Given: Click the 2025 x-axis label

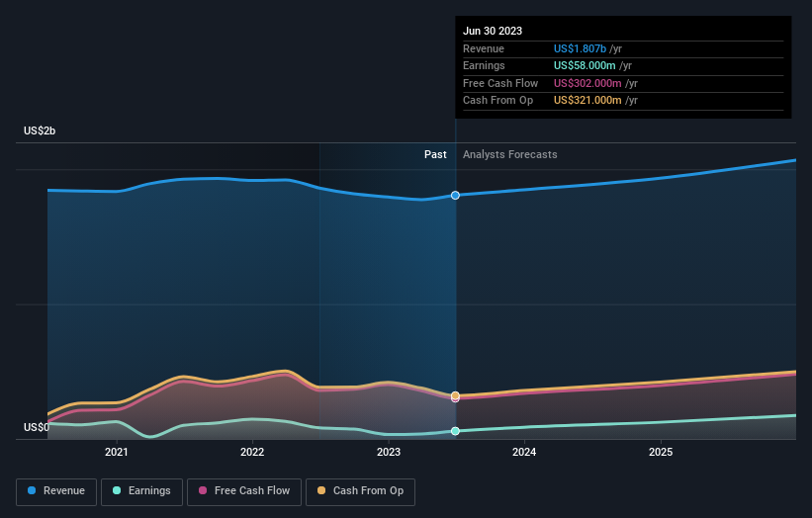Looking at the screenshot, I should coord(661,453).
